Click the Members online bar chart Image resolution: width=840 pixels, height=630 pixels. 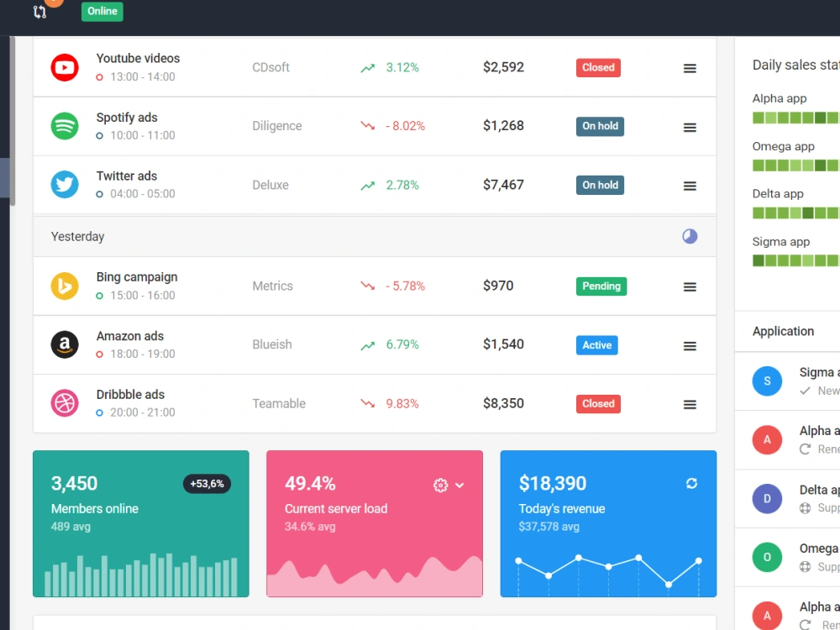coord(141,575)
